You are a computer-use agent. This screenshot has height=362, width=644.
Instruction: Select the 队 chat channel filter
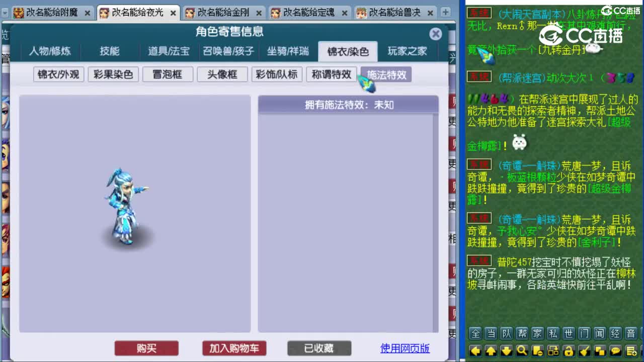tap(506, 333)
